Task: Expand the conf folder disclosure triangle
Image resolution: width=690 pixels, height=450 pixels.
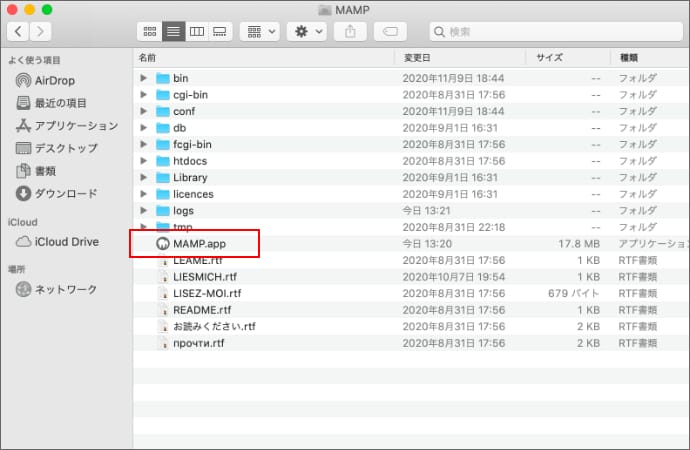Action: [x=145, y=111]
